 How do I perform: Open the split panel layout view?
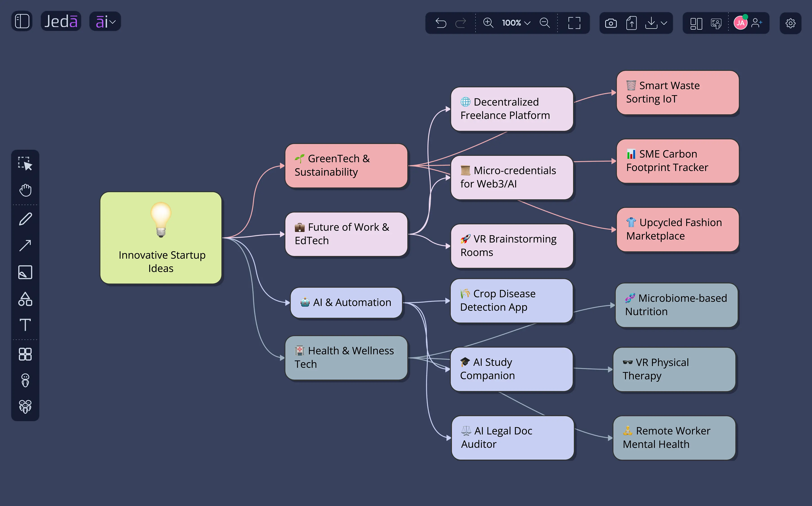696,23
